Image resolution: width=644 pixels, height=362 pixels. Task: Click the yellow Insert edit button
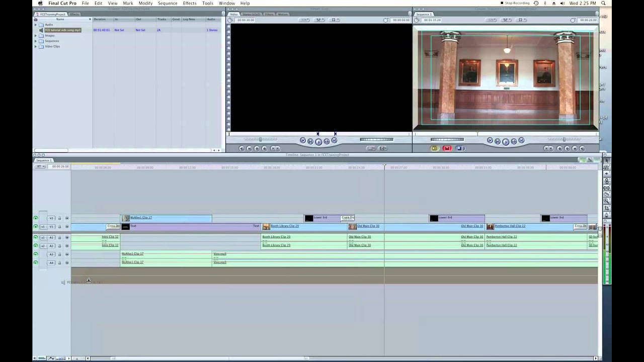click(435, 148)
